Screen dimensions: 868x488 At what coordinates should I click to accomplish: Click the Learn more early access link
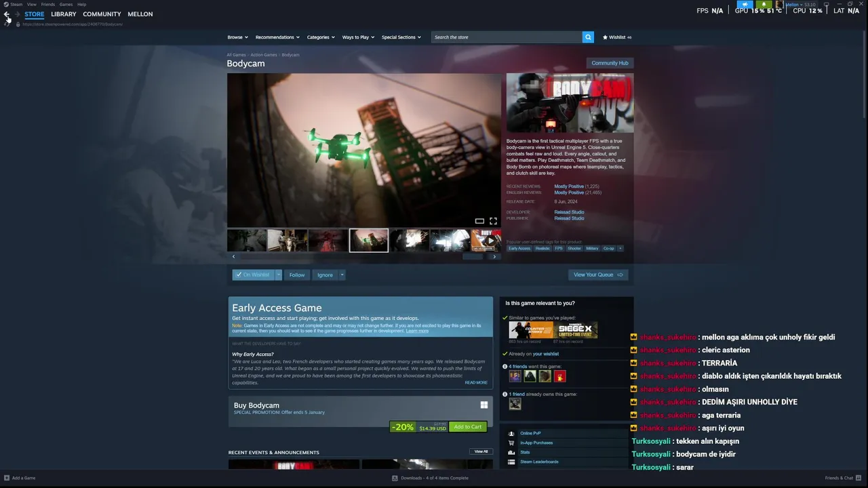(x=417, y=331)
